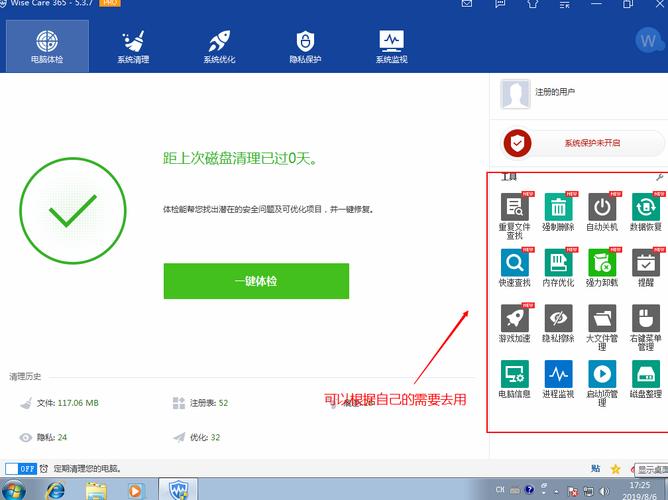
Task: Switch to the 电脑体检 tab
Action: 47,46
